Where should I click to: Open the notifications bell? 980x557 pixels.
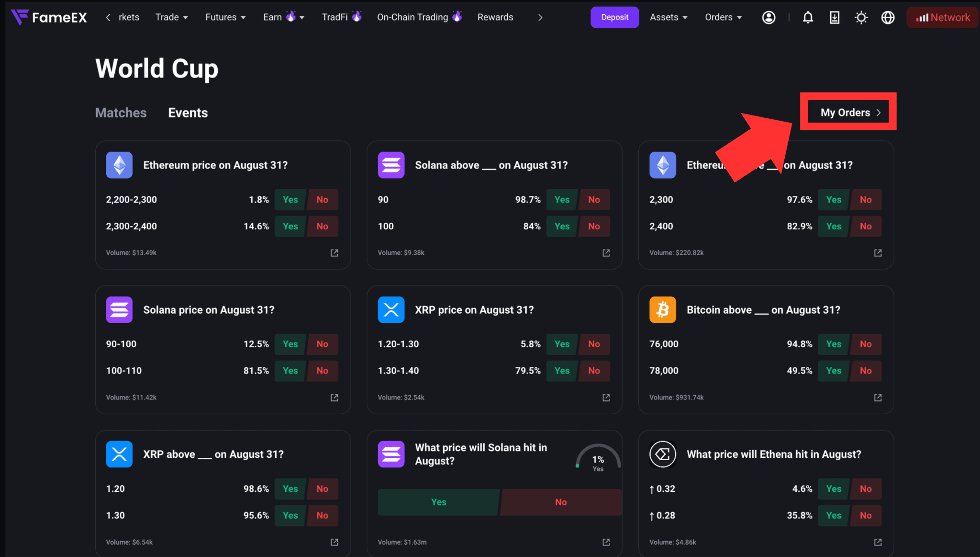pyautogui.click(x=808, y=17)
